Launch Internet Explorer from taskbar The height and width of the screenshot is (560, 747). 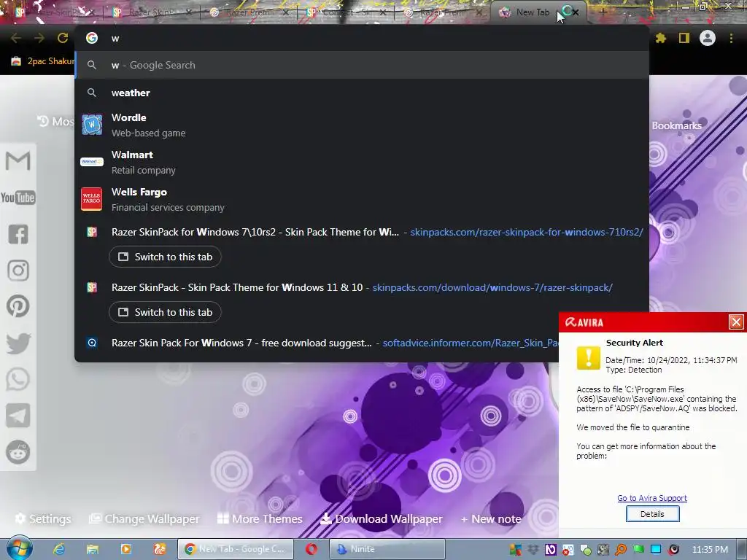click(x=59, y=549)
